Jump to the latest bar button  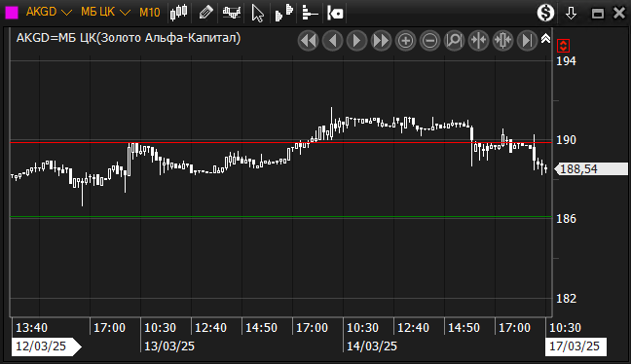[527, 40]
